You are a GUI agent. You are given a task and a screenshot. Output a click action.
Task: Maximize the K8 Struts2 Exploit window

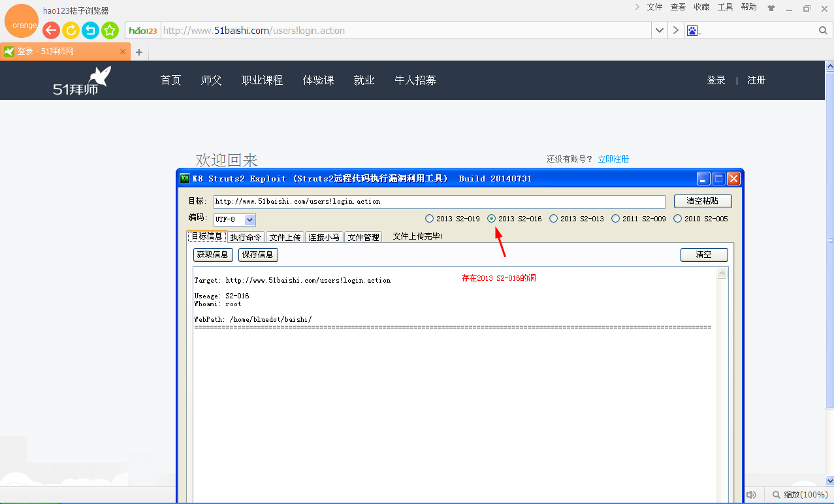click(x=718, y=178)
